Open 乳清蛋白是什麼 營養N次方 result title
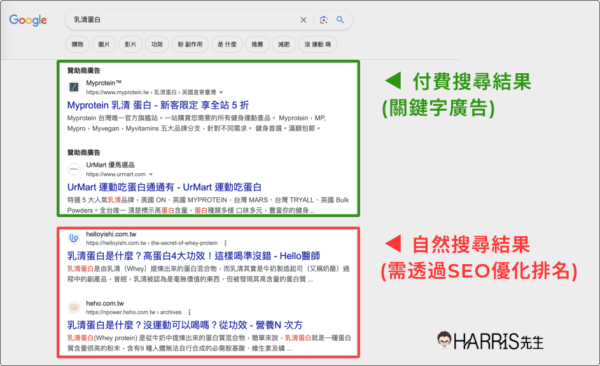 185,325
